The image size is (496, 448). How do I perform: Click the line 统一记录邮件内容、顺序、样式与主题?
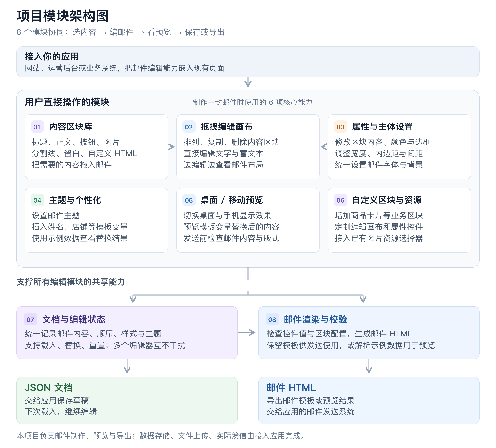click(93, 334)
